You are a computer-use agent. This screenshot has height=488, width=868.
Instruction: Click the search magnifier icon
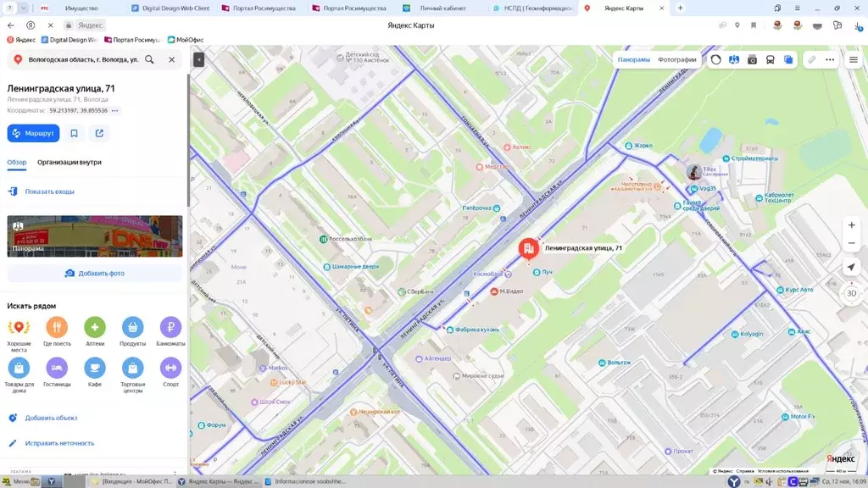pyautogui.click(x=149, y=59)
